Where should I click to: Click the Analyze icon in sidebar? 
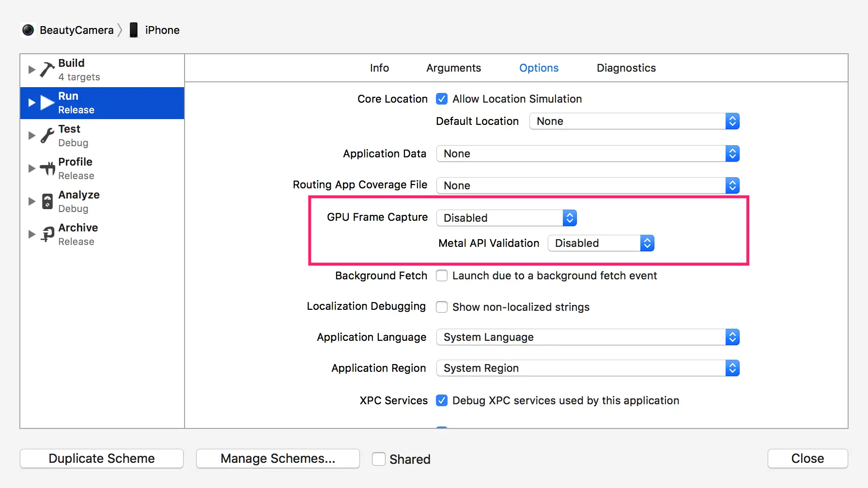47,201
